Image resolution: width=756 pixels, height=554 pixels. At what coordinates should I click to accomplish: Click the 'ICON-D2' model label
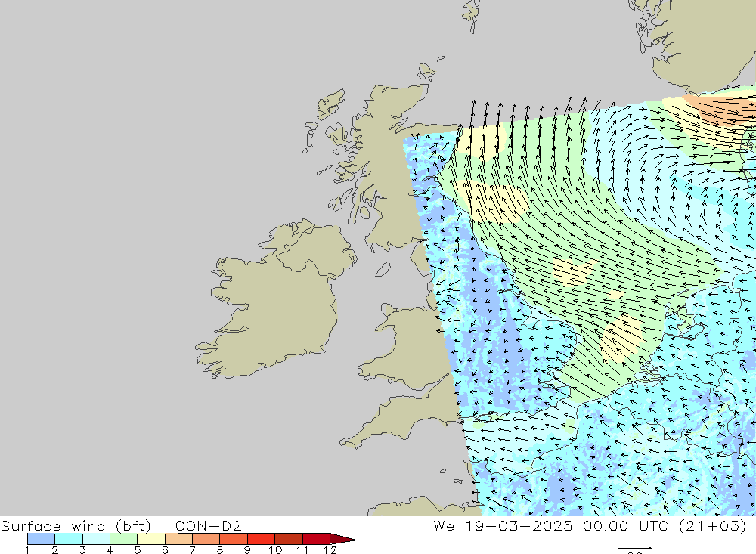click(x=206, y=525)
